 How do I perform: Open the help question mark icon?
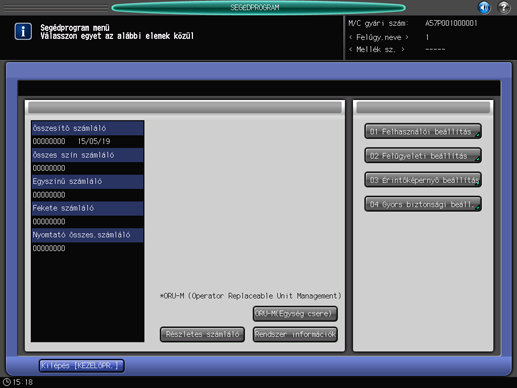tap(504, 7)
